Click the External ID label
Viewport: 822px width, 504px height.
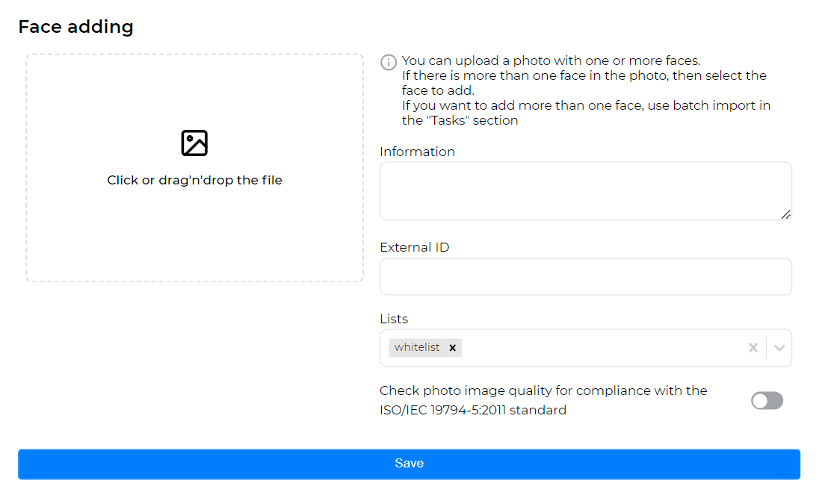point(414,247)
